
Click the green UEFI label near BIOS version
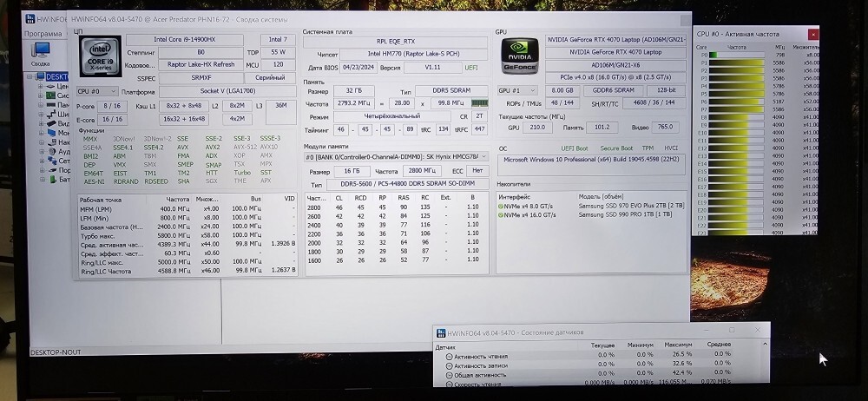471,68
